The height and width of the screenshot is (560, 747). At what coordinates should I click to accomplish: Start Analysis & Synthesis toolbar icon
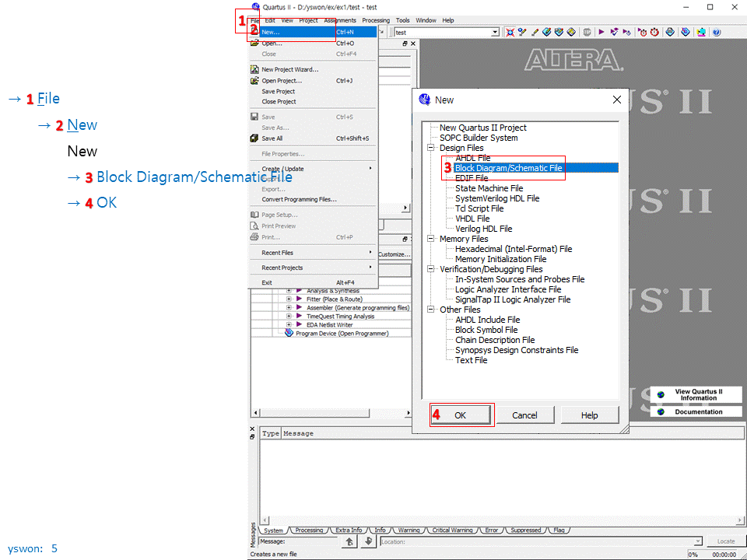(x=614, y=32)
